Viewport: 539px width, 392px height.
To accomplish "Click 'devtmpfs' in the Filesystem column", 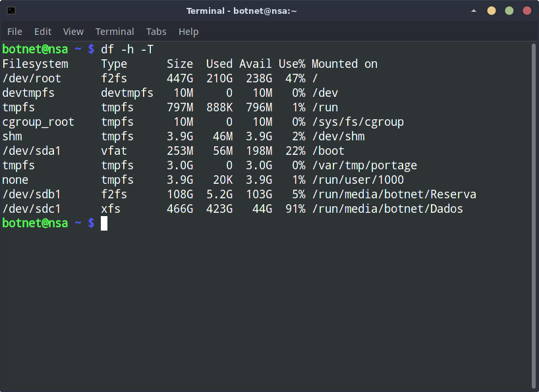I will pyautogui.click(x=28, y=93).
